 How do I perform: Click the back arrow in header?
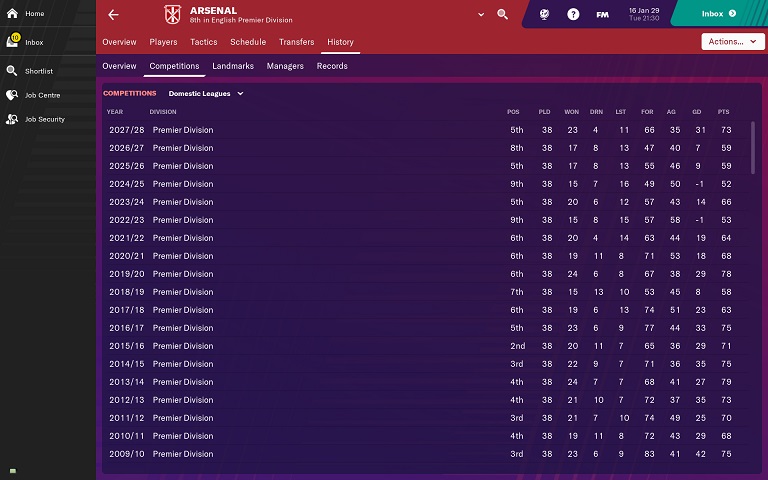point(113,15)
